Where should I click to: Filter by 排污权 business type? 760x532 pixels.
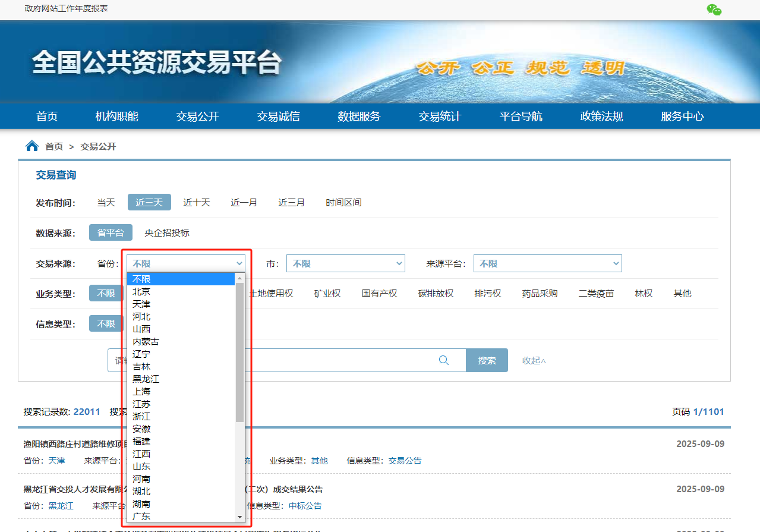point(488,293)
